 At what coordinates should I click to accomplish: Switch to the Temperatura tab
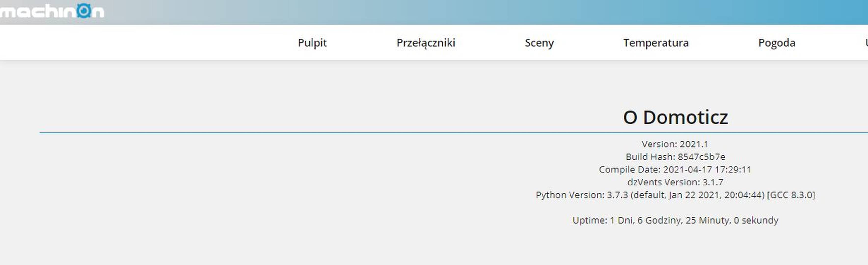[x=656, y=43]
